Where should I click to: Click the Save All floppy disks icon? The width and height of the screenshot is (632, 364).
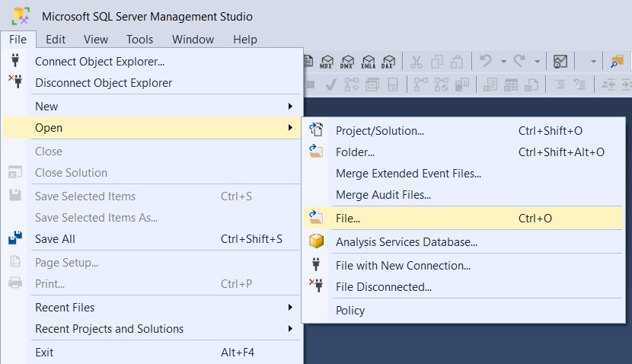coord(15,238)
